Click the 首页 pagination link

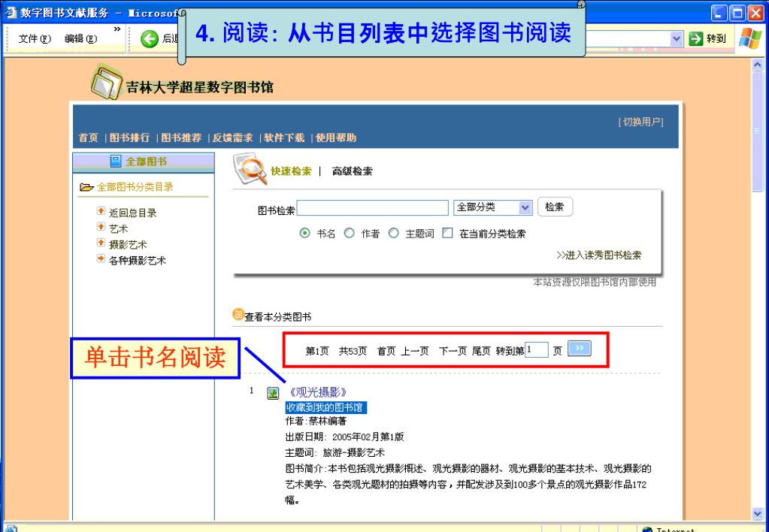(x=386, y=351)
